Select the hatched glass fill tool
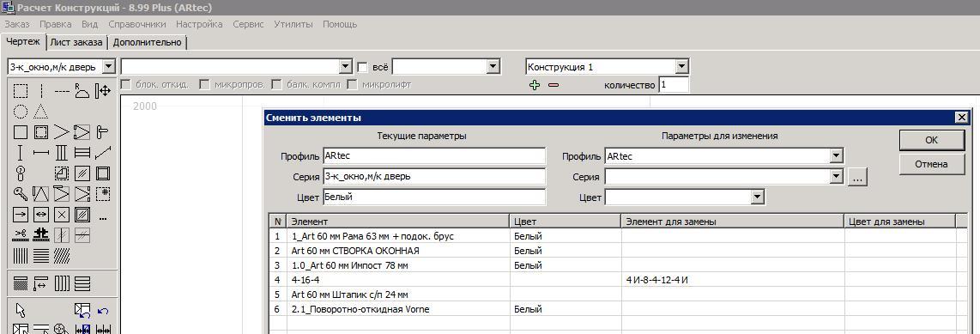Screen dimensions: 980x334 (x=82, y=173)
